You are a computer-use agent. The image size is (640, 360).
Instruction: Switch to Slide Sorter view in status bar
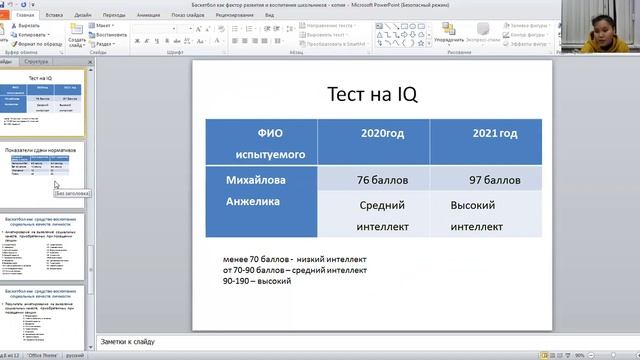click(552, 356)
